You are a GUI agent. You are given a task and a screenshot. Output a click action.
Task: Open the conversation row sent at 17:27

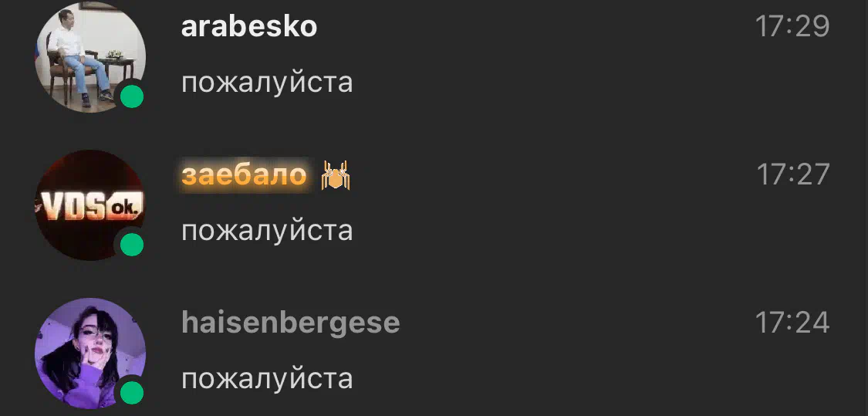[x=434, y=205]
